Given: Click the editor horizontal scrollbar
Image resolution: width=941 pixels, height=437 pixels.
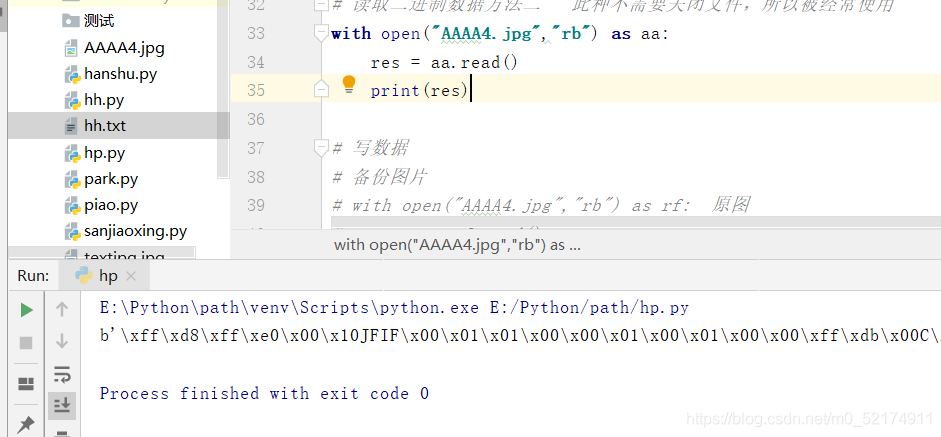Looking at the screenshot, I should pos(636,223).
